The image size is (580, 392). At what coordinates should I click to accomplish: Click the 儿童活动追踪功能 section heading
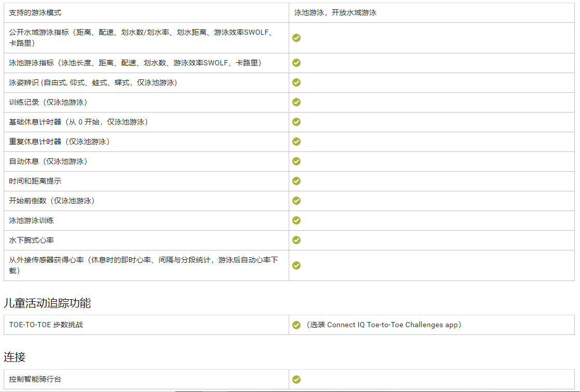[x=47, y=303]
